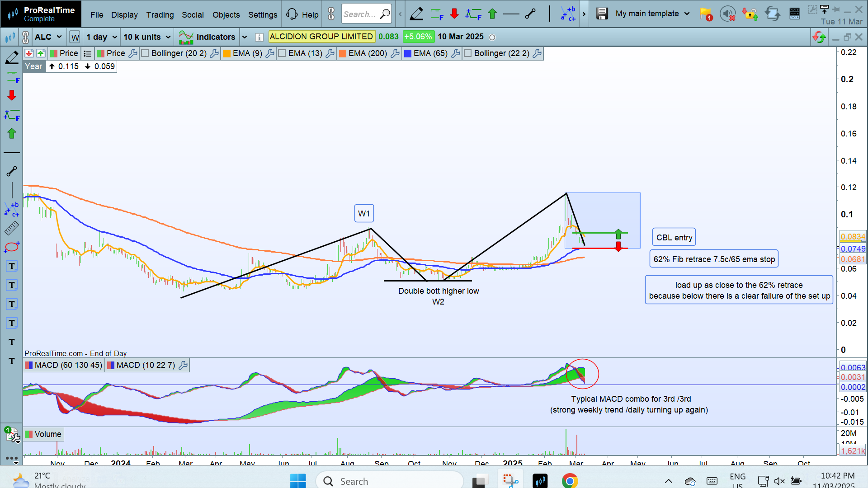Viewport: 868px width, 488px height.
Task: Choose the vertical line tool in left sidebar
Action: [12, 190]
